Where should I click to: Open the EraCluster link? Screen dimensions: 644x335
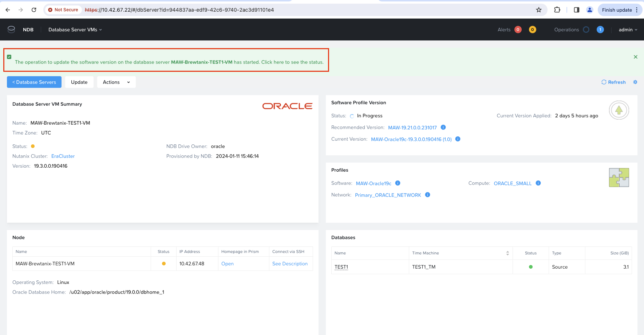63,156
